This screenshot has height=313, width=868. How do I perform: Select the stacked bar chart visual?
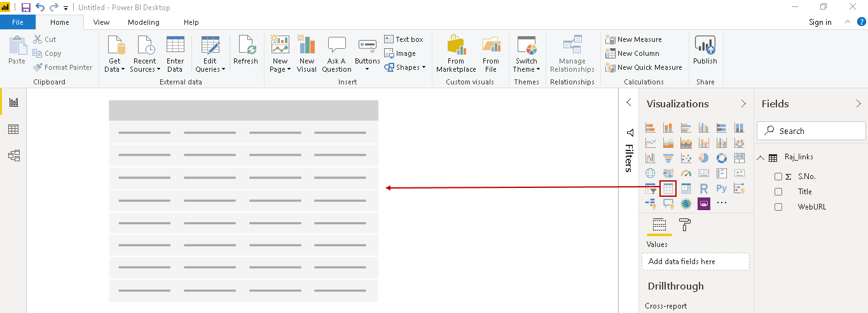[650, 128]
